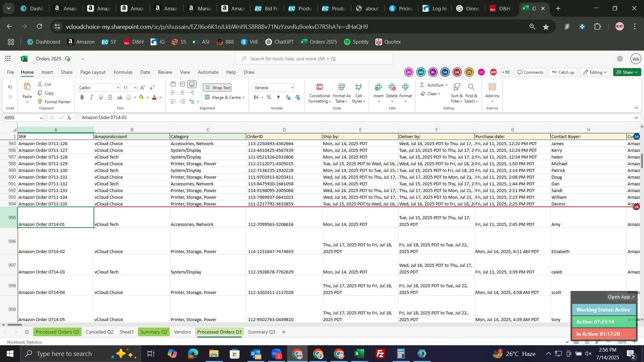Open font color dropdown arrow
The width and height of the screenshot is (644, 362).
[x=161, y=98]
